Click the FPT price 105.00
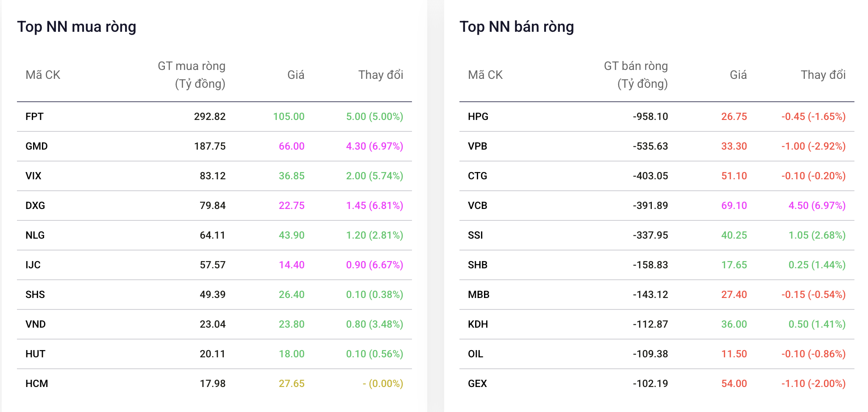The width and height of the screenshot is (868, 412). pyautogui.click(x=289, y=117)
